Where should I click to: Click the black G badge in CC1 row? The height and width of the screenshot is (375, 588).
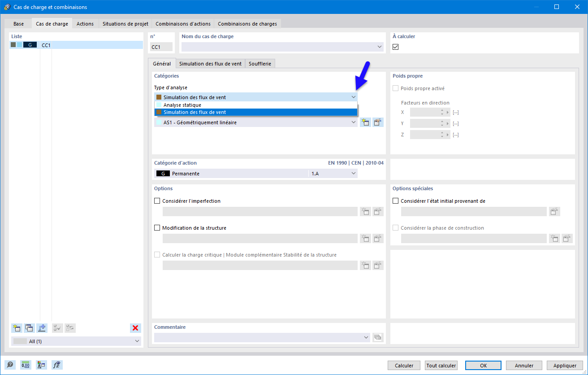coord(30,45)
